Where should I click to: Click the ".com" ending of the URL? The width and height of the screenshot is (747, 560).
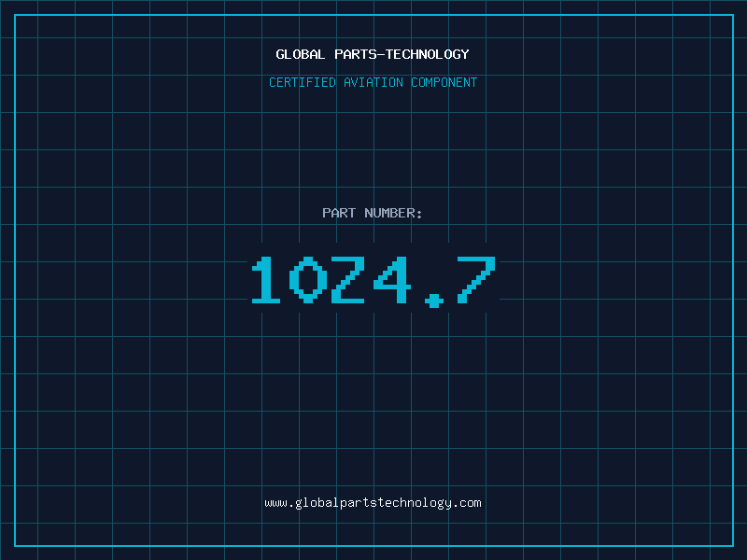pyautogui.click(x=468, y=503)
